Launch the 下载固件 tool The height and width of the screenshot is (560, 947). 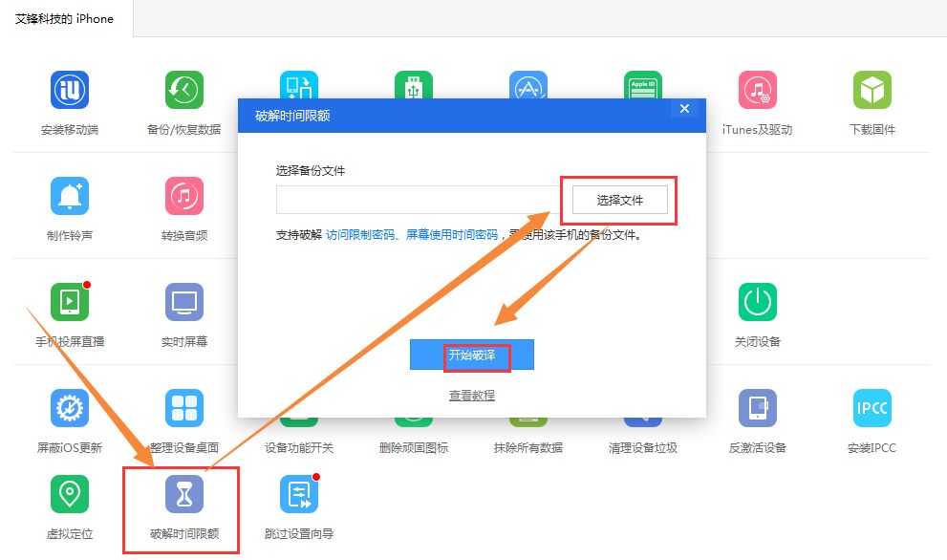(x=871, y=100)
